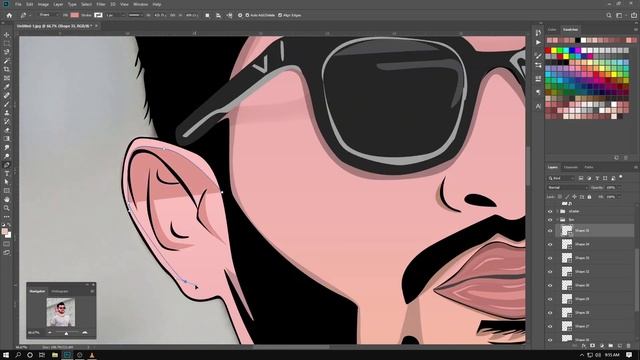
Task: Switch to the Histogram tab
Action: click(60, 291)
